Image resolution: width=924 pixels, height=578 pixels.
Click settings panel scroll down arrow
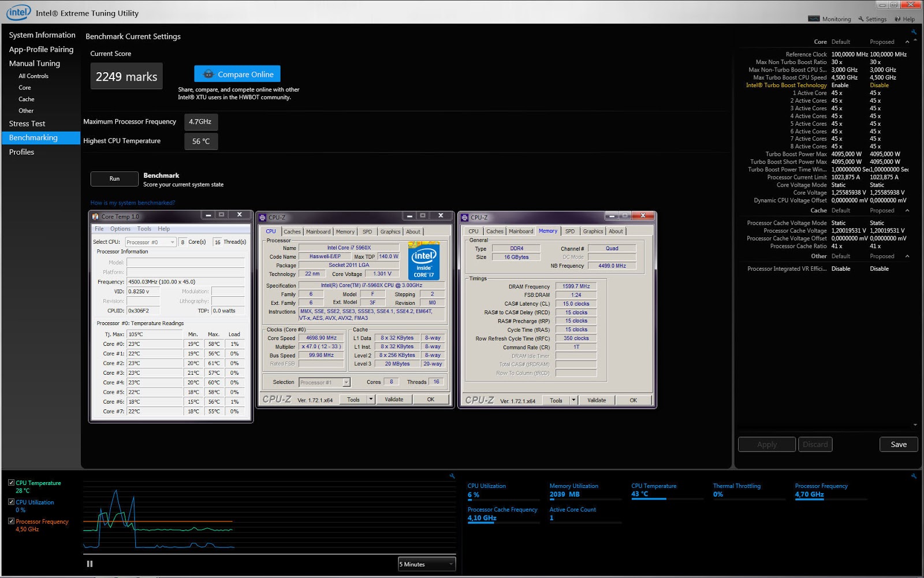click(x=915, y=425)
